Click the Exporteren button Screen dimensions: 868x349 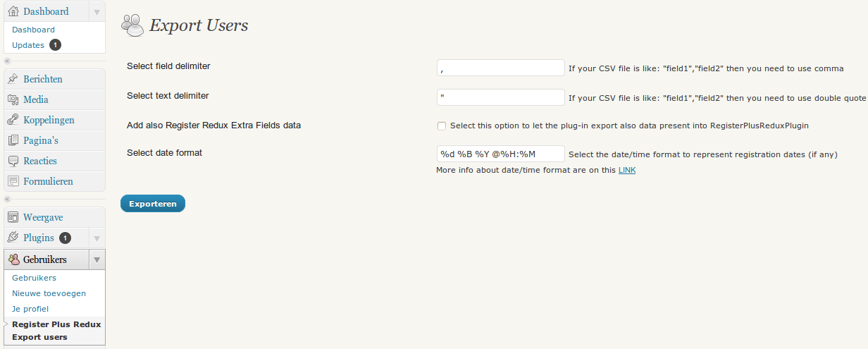(153, 203)
